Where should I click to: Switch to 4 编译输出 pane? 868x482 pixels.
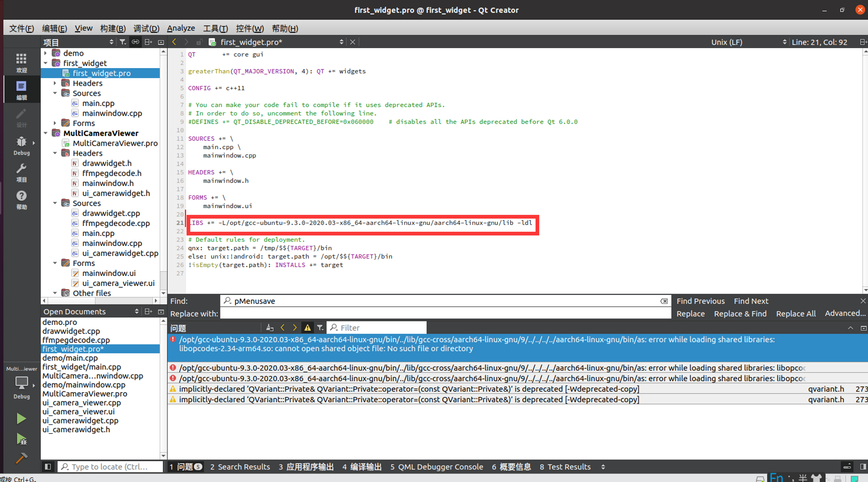[x=362, y=467]
